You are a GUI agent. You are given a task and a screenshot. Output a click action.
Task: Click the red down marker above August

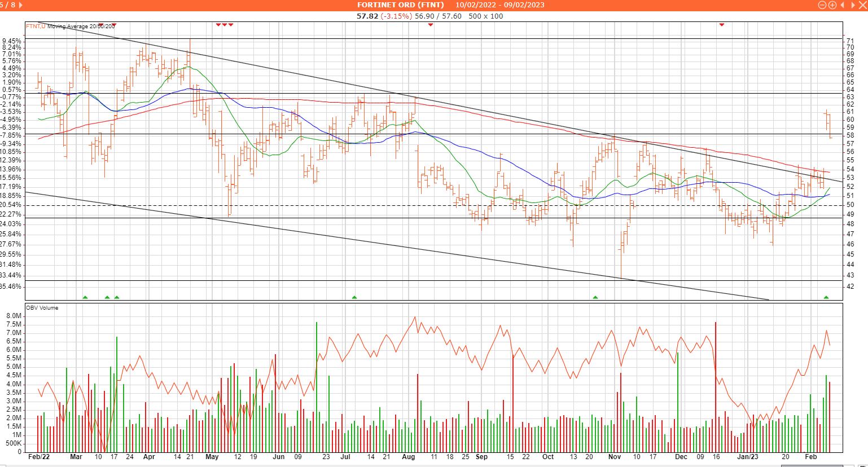(x=431, y=25)
